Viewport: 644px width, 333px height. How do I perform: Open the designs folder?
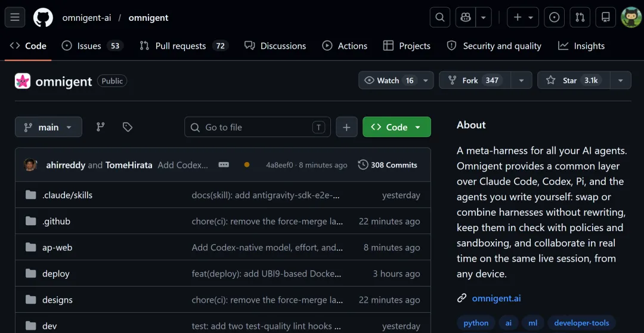point(57,300)
